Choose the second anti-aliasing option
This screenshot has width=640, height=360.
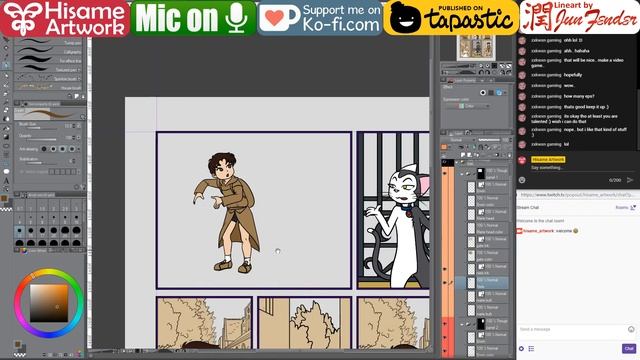click(53, 149)
